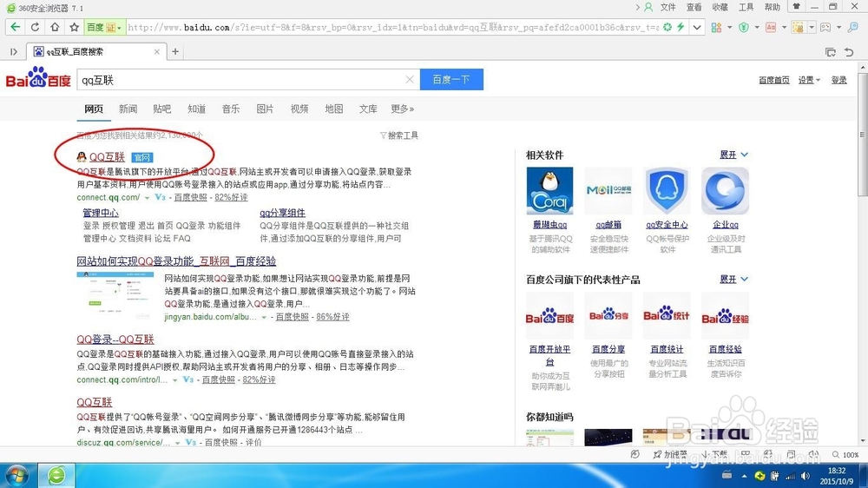This screenshot has width=868, height=488.
Task: Open 搜索工具 filter tools
Action: tap(399, 135)
